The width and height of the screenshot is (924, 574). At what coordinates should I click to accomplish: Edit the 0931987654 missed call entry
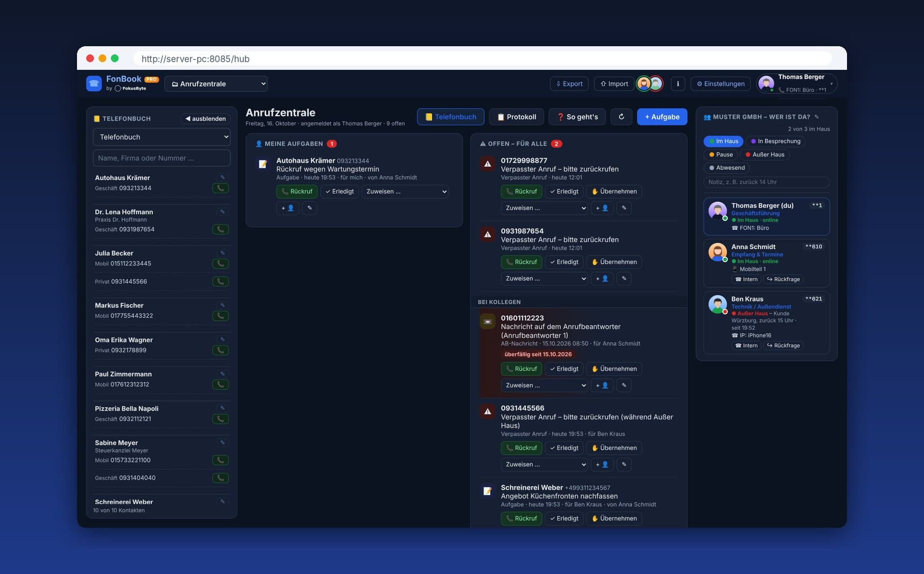pyautogui.click(x=624, y=278)
